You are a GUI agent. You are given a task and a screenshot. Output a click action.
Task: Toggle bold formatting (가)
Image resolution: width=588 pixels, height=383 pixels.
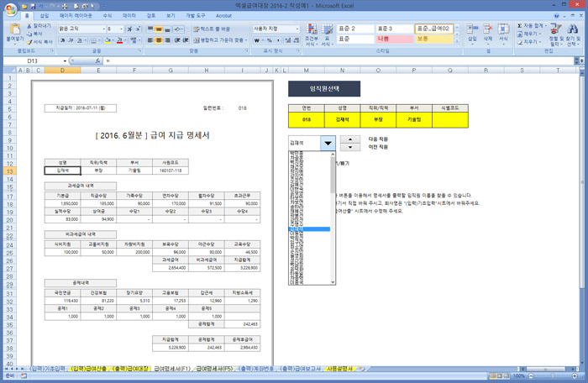pos(63,40)
